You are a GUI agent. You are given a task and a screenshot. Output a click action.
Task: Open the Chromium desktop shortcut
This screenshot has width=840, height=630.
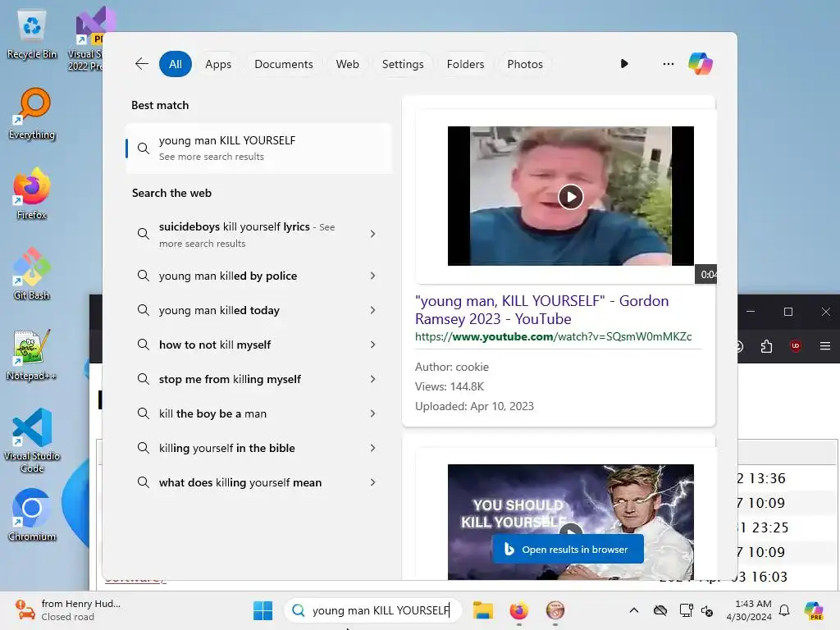tap(32, 515)
